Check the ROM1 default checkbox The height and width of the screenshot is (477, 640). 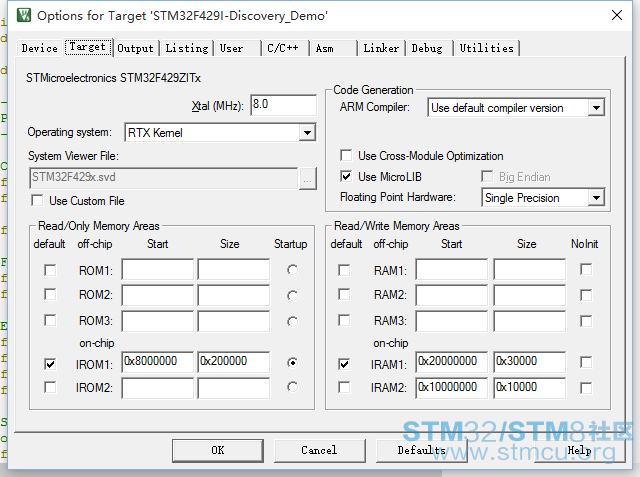(50, 270)
